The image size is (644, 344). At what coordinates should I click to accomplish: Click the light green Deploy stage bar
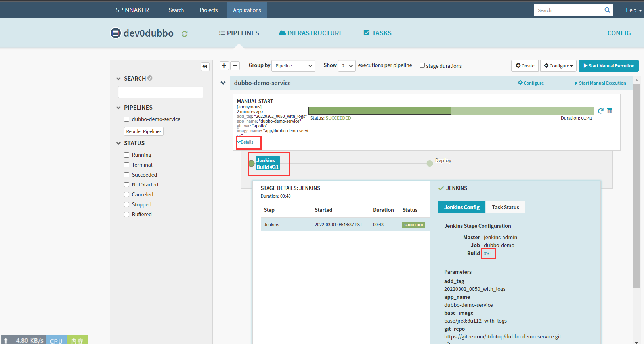[x=523, y=111]
